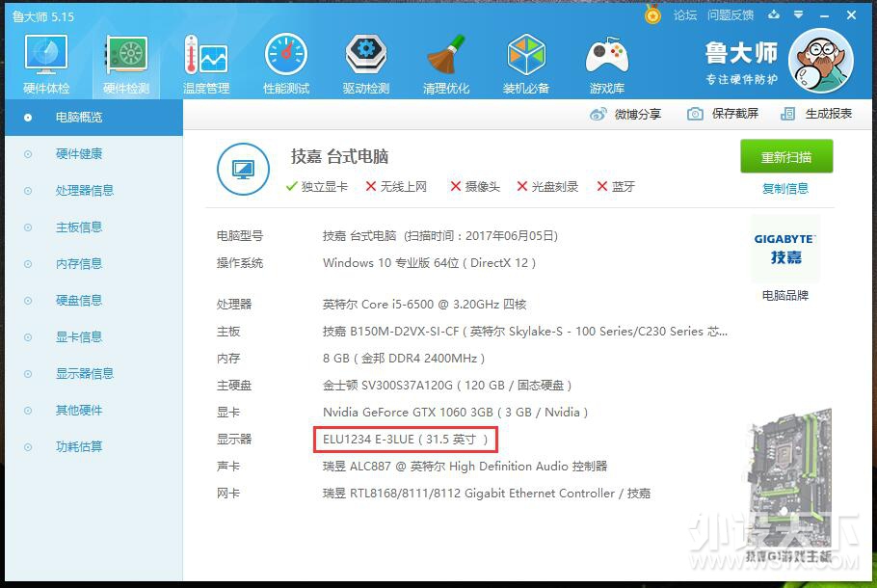877x588 pixels.
Task: Click 保存截屏 save screenshot
Action: coord(723,114)
